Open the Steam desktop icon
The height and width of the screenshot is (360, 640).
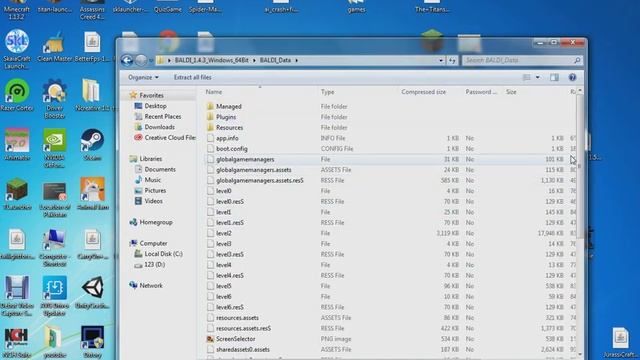[92, 145]
